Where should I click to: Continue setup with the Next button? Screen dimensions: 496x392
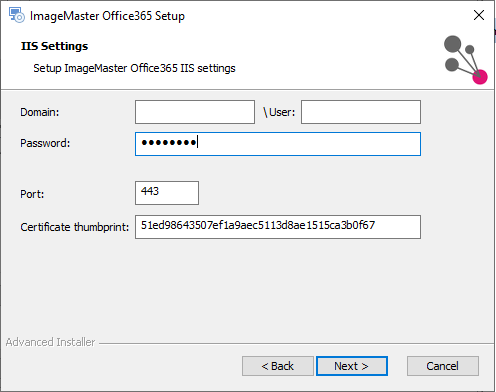click(x=352, y=366)
